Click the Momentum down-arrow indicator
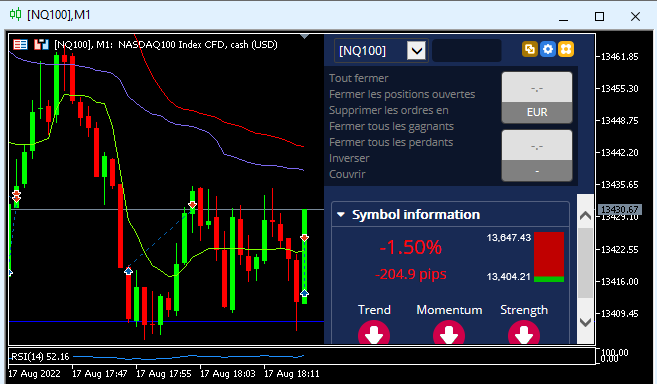This screenshot has height=384, width=657. coord(449,333)
